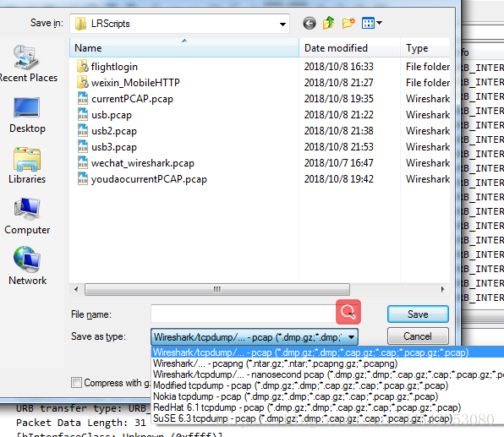Select usb3.pcap file icon

[83, 146]
